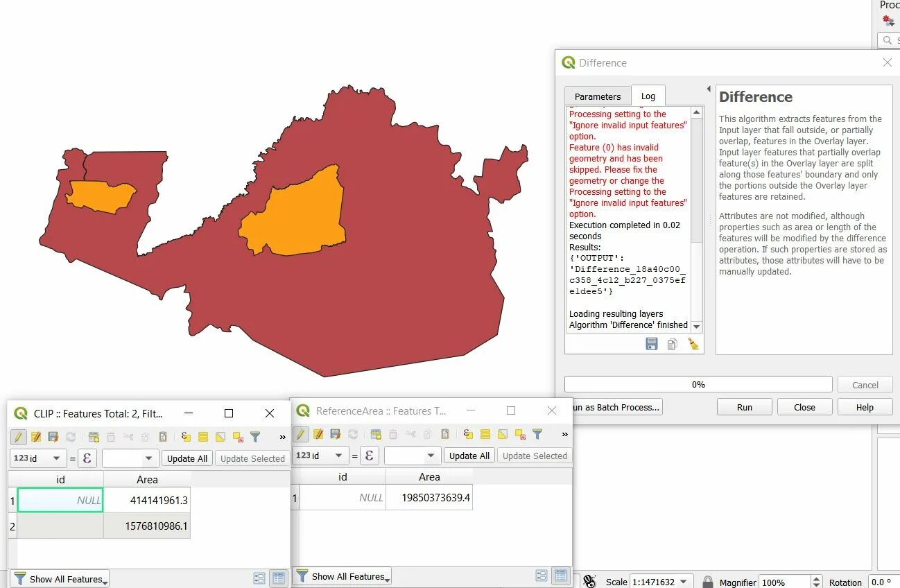Open expression builder epsilon in CLIP table
900x588 pixels.
tap(87, 458)
